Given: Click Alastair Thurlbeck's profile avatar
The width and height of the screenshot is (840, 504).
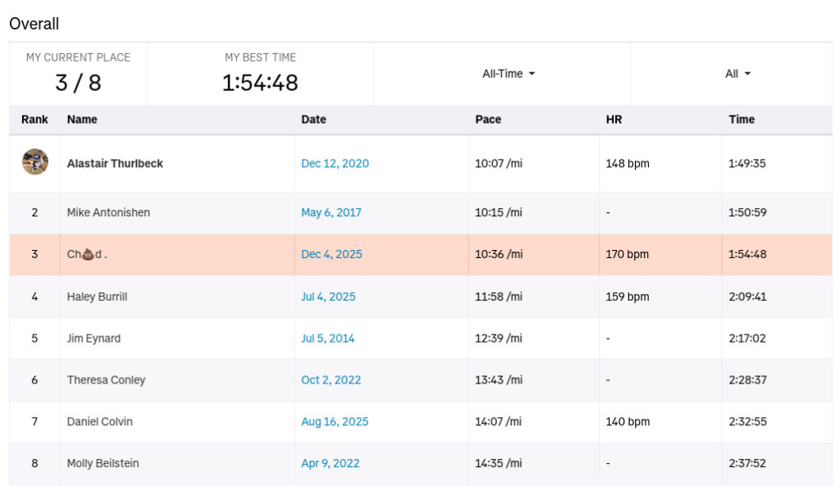Looking at the screenshot, I should point(34,162).
